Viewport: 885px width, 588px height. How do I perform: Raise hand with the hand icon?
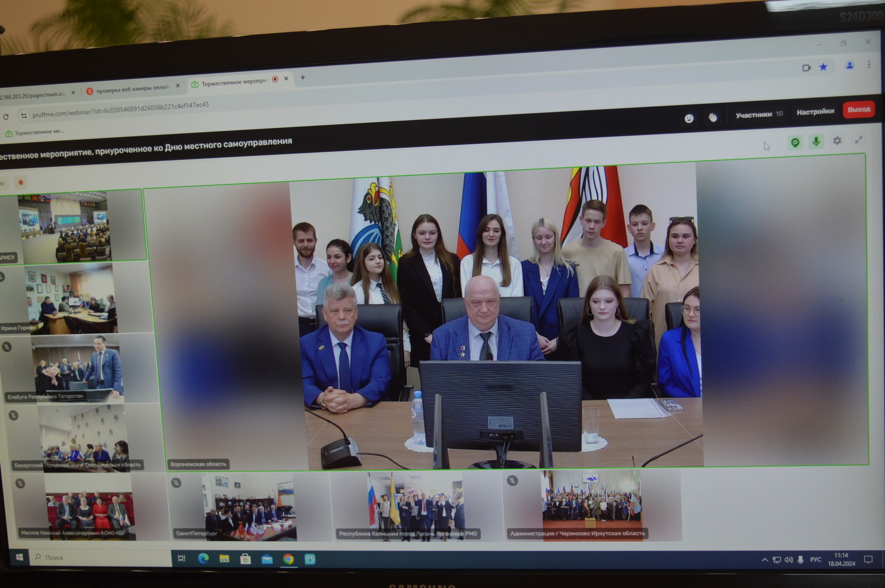click(x=713, y=117)
